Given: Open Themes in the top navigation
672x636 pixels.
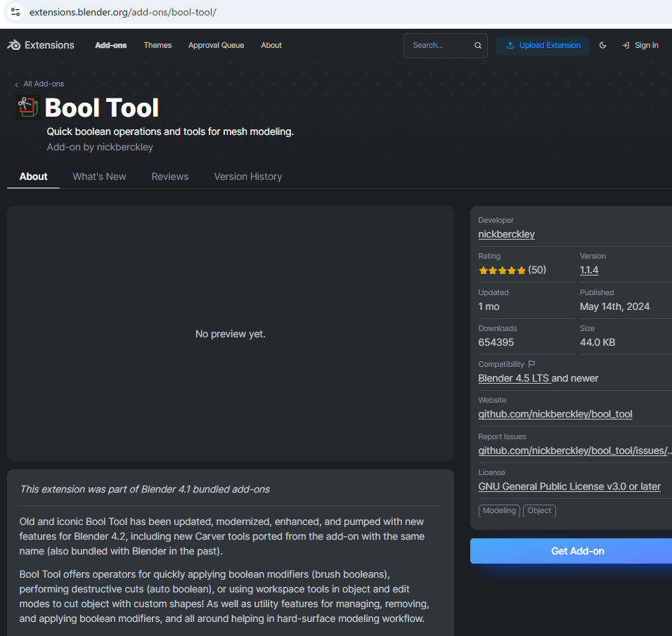Looking at the screenshot, I should coord(157,46).
